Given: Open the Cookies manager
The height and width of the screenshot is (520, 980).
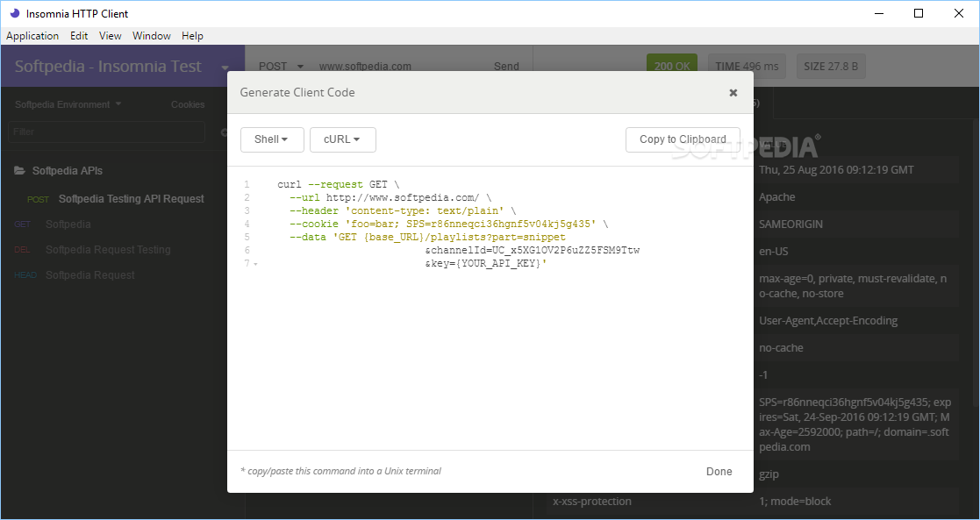Looking at the screenshot, I should [x=188, y=104].
